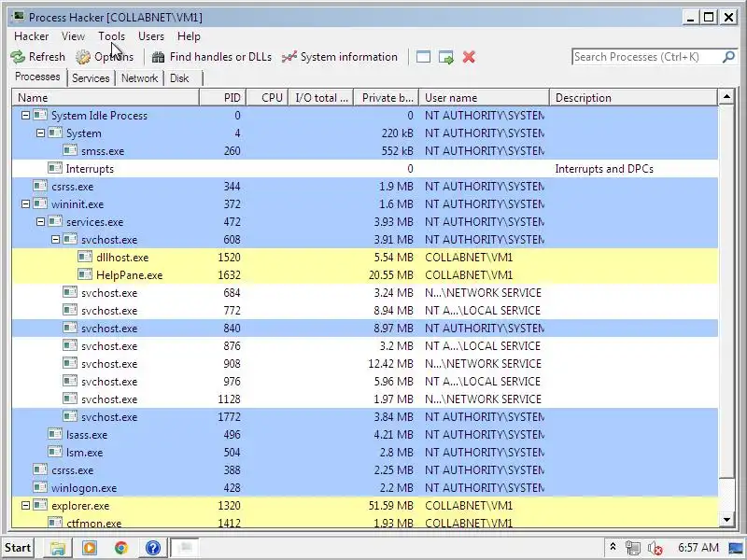Collapse the svchost.exe PID 608 node
This screenshot has height=560, width=747.
[55, 240]
